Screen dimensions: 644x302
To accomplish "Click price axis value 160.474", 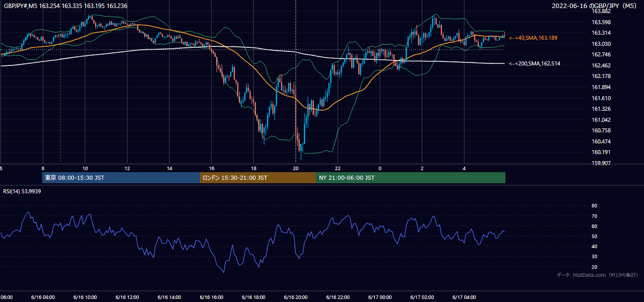I will [601, 141].
